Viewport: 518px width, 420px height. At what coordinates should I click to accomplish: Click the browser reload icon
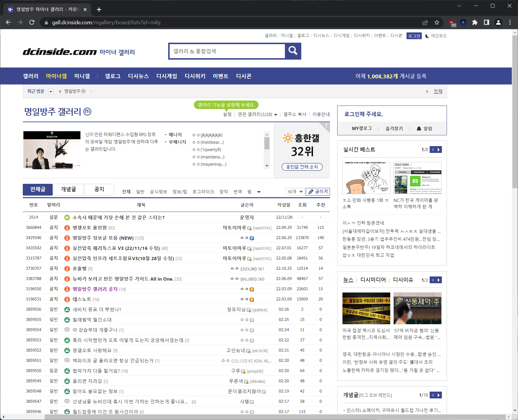[x=32, y=22]
